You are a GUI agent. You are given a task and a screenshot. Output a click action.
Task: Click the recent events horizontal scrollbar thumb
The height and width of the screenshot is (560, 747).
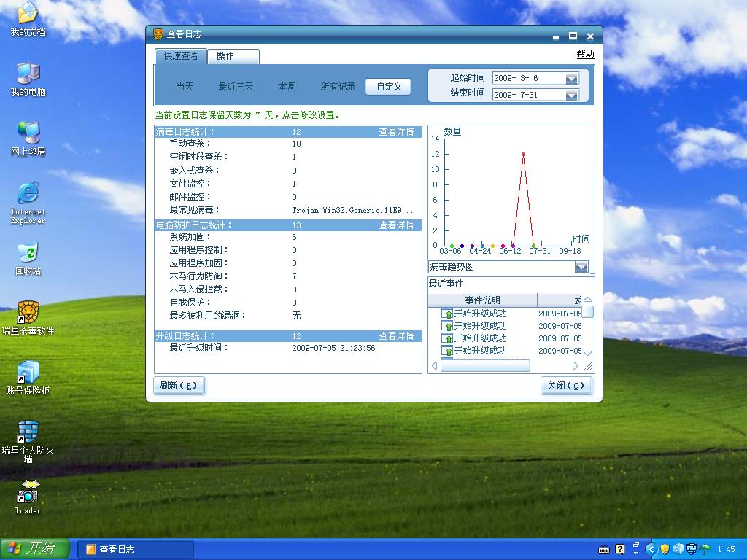tap(485, 366)
